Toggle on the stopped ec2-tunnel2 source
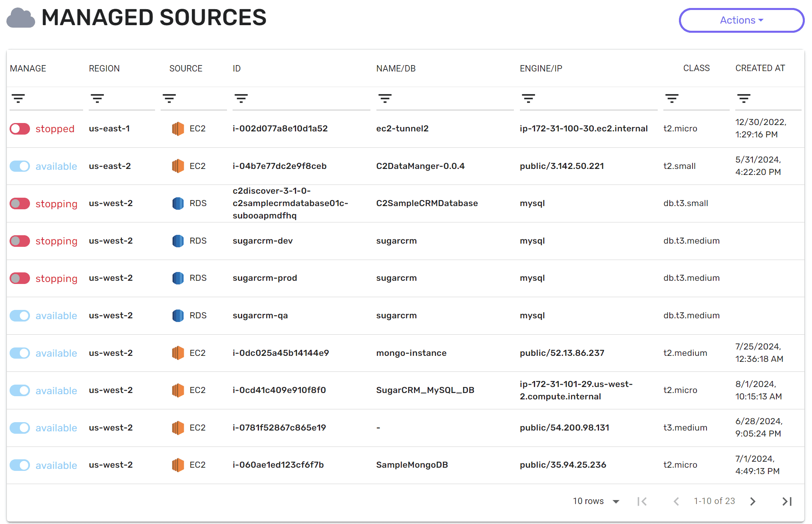The width and height of the screenshot is (812, 524). tap(20, 129)
